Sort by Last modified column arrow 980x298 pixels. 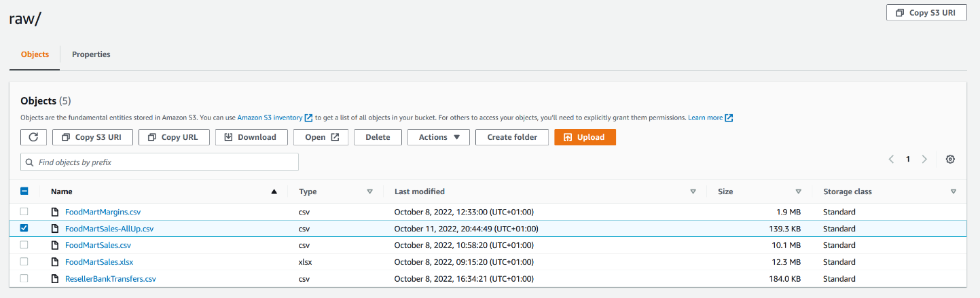693,191
